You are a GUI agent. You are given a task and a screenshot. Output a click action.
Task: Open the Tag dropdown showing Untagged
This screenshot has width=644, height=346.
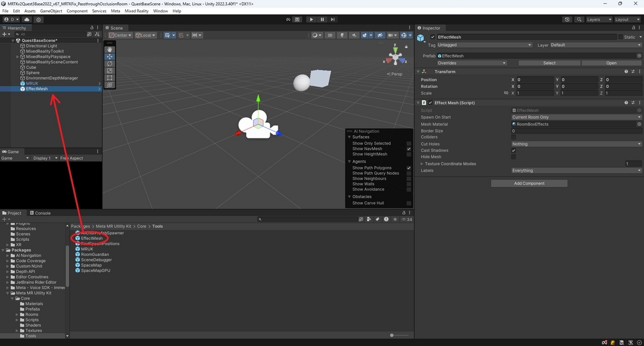tap(485, 45)
